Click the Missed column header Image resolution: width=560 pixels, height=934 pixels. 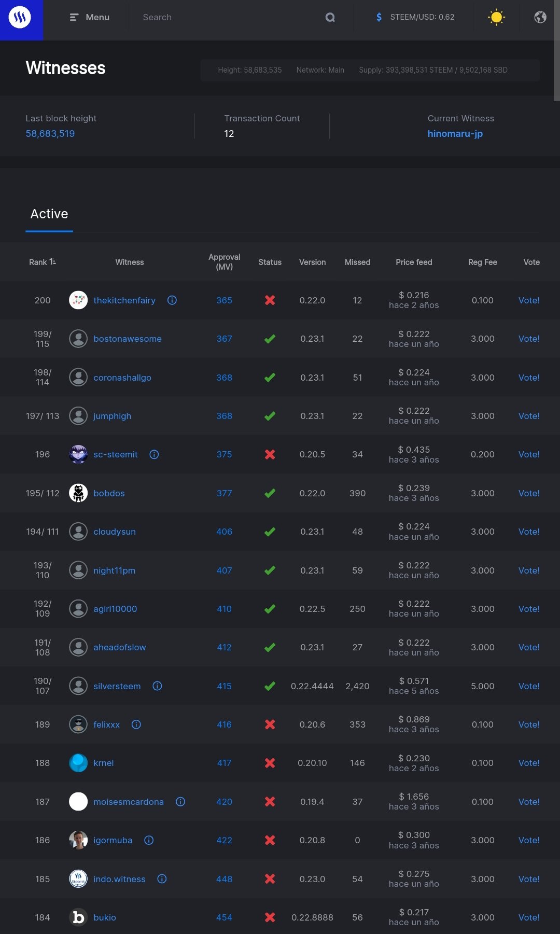(x=357, y=262)
